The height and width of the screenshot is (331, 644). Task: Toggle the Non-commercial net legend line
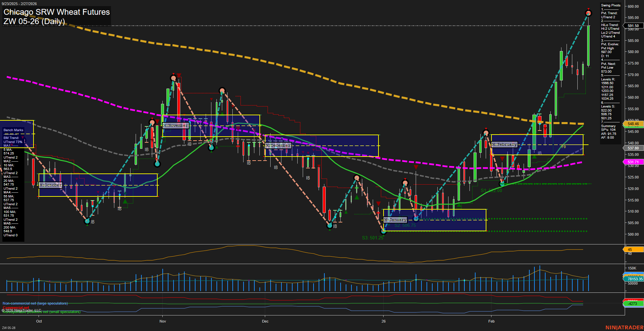(x=35, y=303)
